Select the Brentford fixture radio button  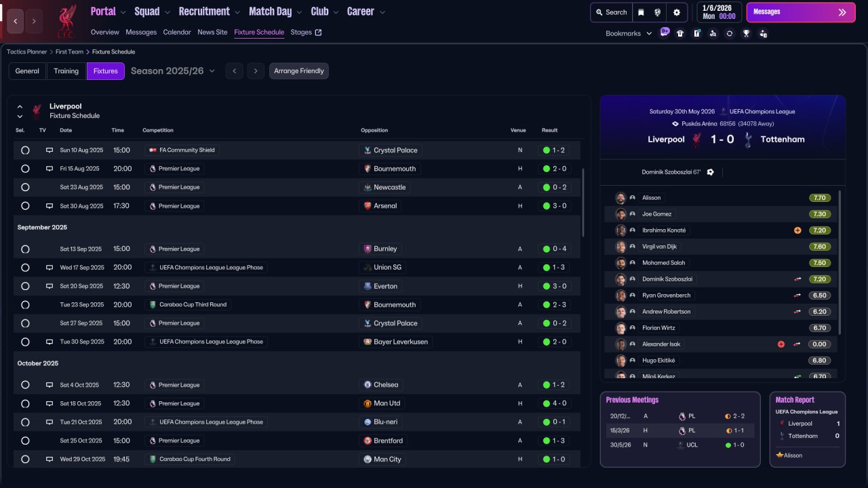(x=25, y=441)
